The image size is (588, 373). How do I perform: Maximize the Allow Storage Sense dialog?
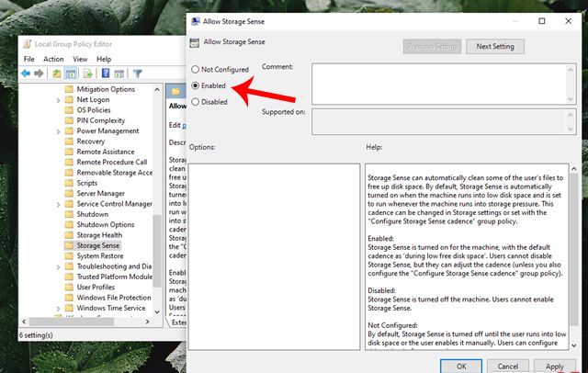(x=541, y=21)
